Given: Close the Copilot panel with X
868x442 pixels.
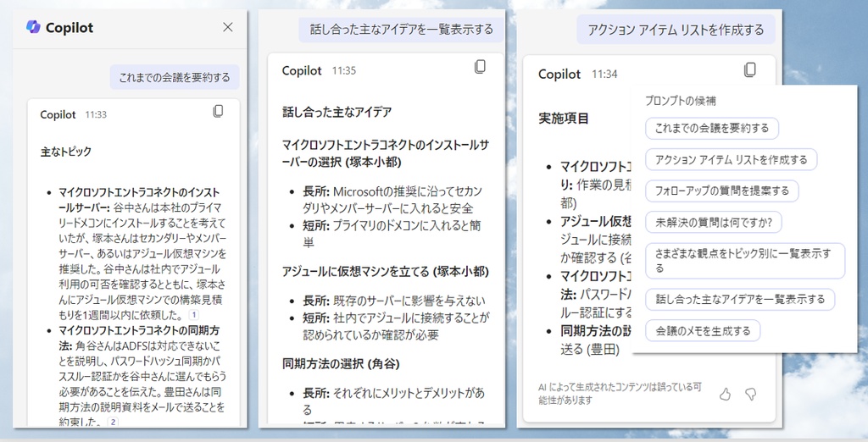Looking at the screenshot, I should tap(227, 27).
